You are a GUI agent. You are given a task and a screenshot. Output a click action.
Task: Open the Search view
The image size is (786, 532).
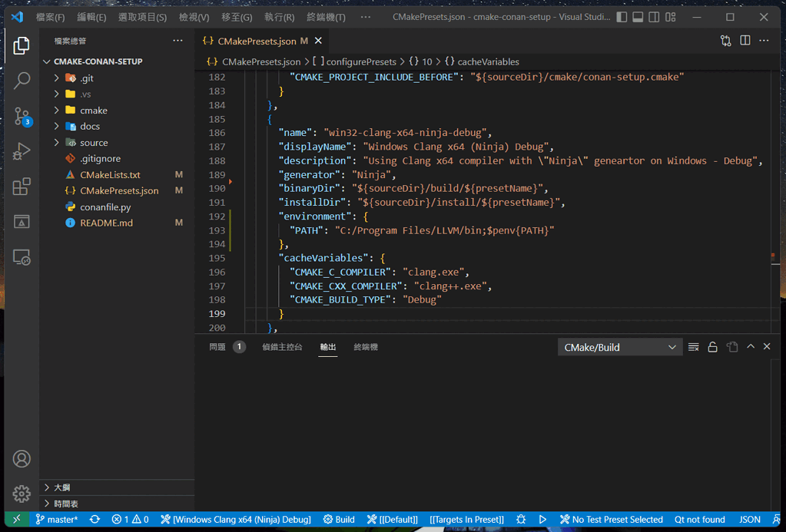pos(22,81)
